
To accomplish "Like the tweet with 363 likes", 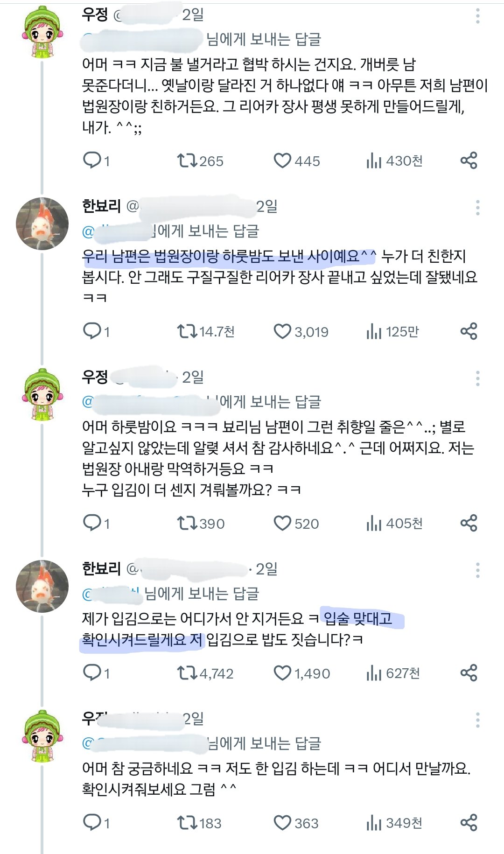I will coord(282,823).
